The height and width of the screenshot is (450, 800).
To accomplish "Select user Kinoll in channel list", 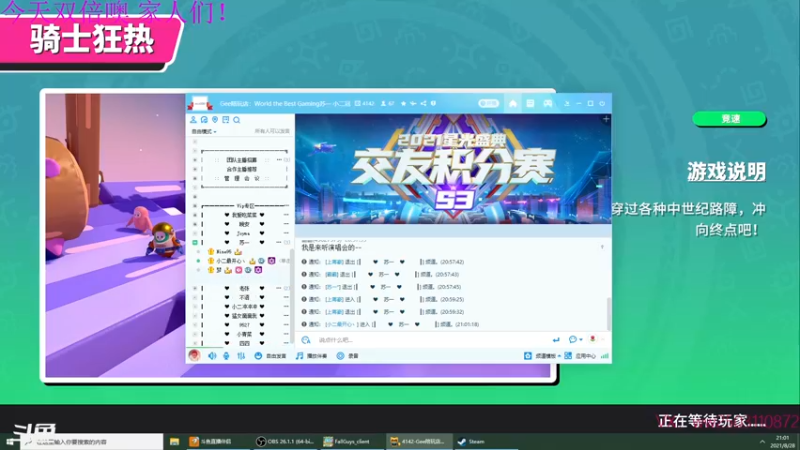I will pos(224,252).
